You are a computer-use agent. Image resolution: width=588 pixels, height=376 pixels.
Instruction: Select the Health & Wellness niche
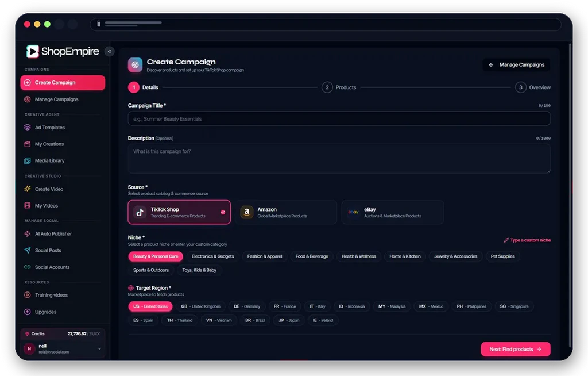358,256
